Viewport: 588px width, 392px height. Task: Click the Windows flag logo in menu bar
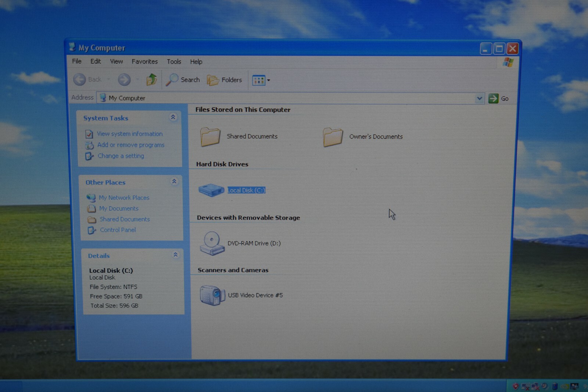click(x=508, y=62)
